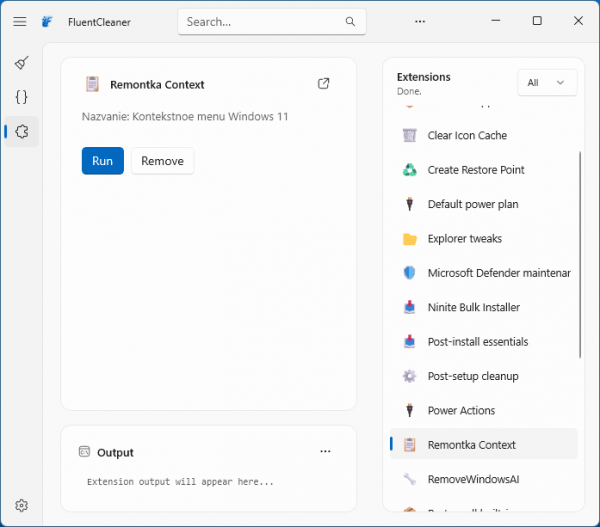Open the curly braces scripts page
Image resolution: width=600 pixels, height=527 pixels.
point(21,97)
